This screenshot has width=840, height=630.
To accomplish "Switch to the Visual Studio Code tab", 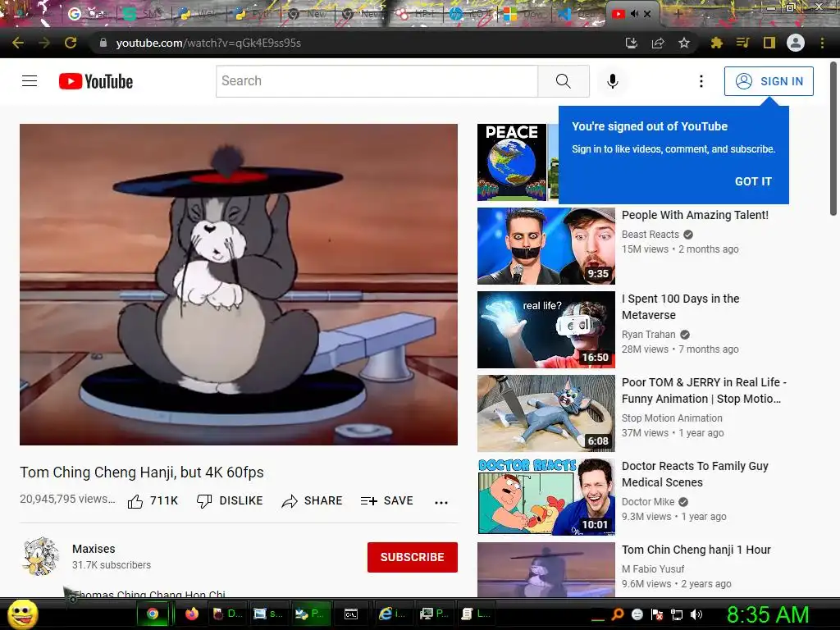I will [578, 14].
